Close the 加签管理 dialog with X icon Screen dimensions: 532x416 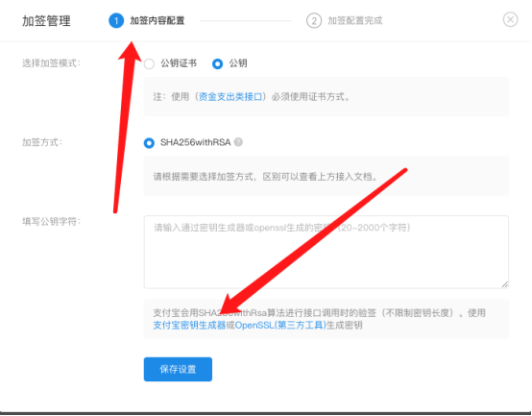[x=510, y=19]
